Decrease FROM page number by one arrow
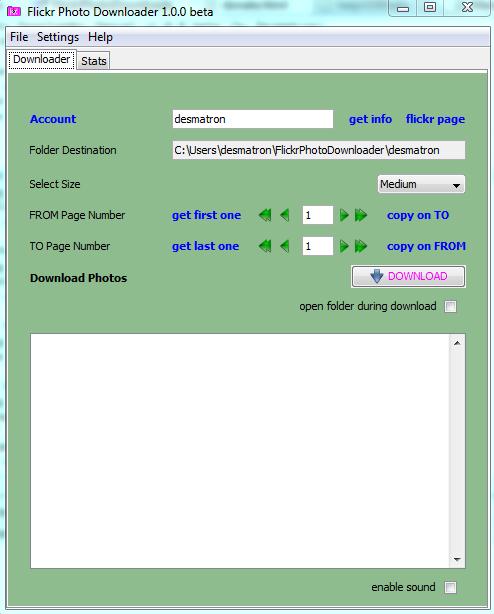Image resolution: width=494 pixels, height=614 pixels. click(x=285, y=215)
